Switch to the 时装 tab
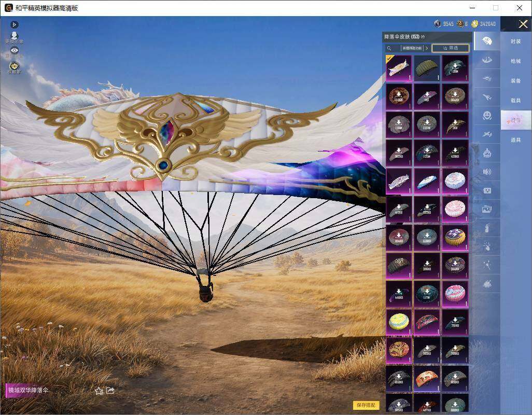Image resolution: width=532 pixels, height=415 pixels. tap(516, 41)
